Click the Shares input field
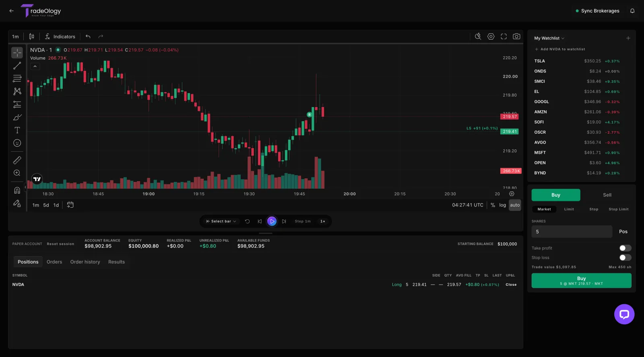The image size is (644, 357). 572,231
